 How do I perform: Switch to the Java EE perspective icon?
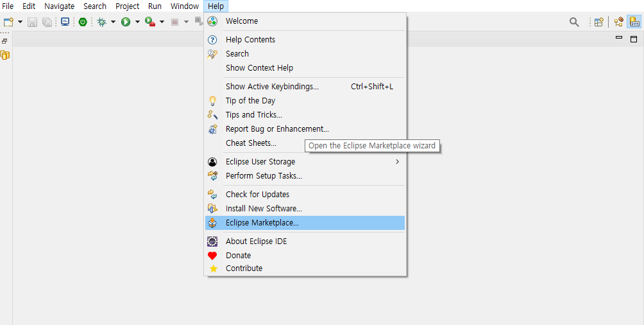(x=618, y=22)
